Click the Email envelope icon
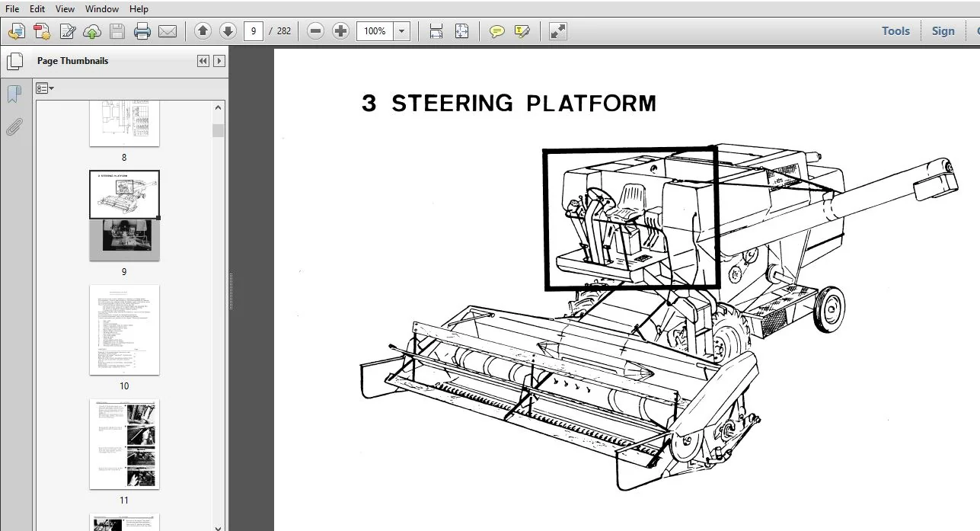The height and width of the screenshot is (531, 980). 168,31
